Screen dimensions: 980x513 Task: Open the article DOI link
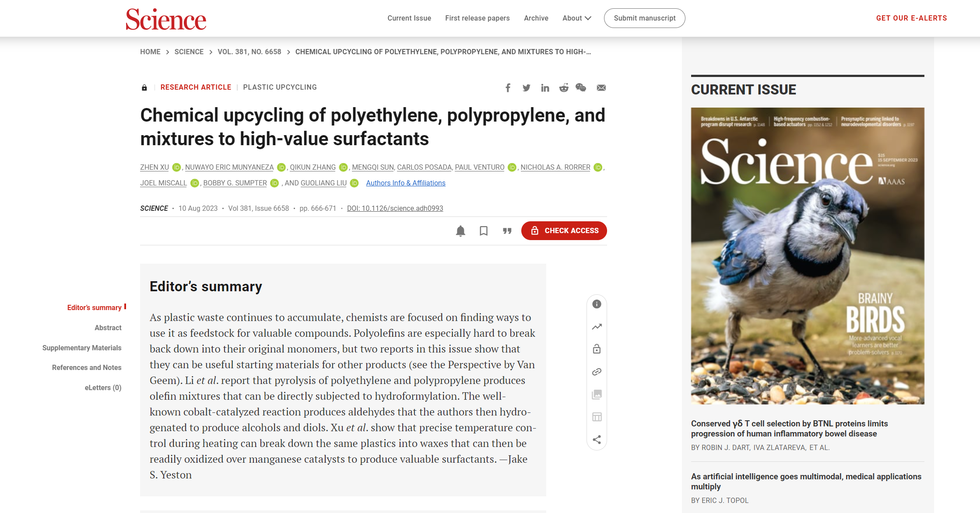395,208
